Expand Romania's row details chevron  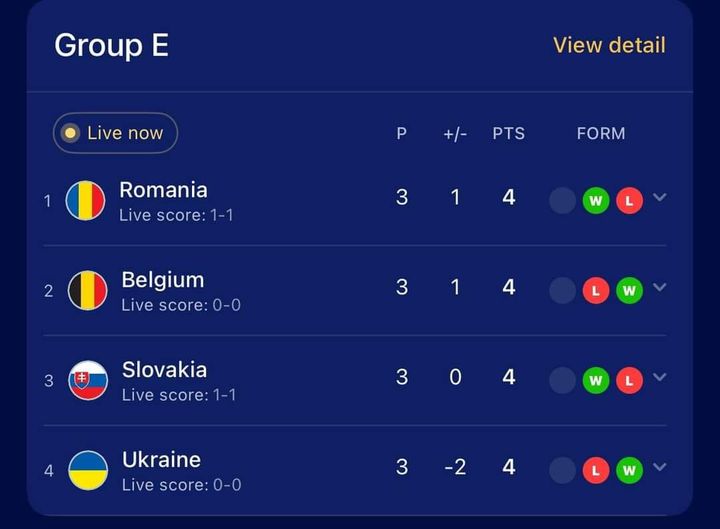click(x=659, y=197)
